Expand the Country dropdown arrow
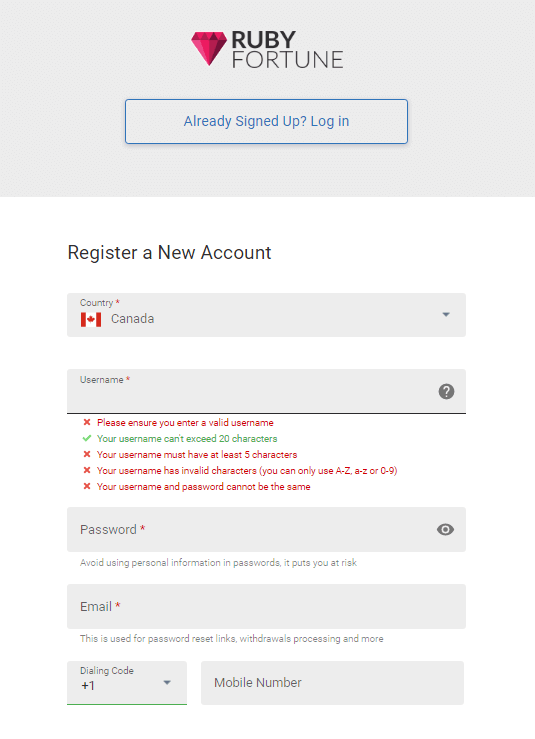Image resolution: width=535 pixels, height=739 pixels. tap(445, 314)
